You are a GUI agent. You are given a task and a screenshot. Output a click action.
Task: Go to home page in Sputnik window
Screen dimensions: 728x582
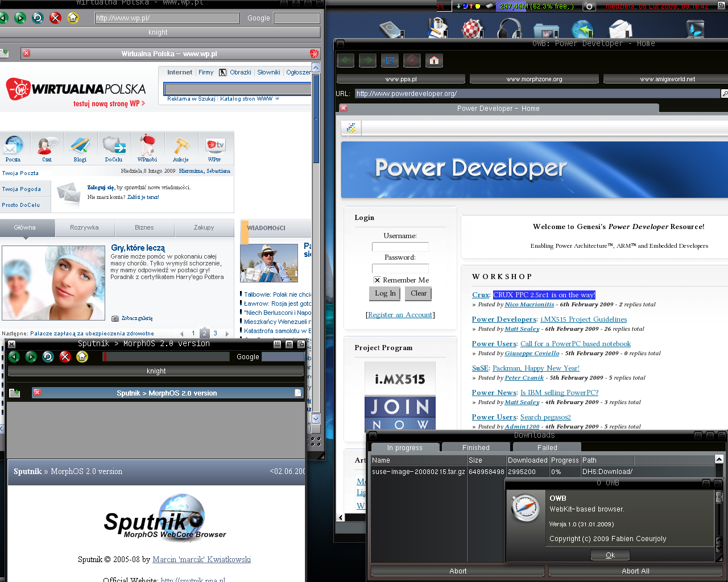click(82, 356)
